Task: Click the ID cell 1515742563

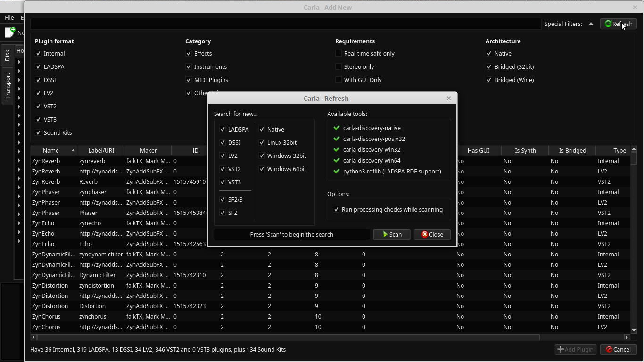Action: [190, 244]
